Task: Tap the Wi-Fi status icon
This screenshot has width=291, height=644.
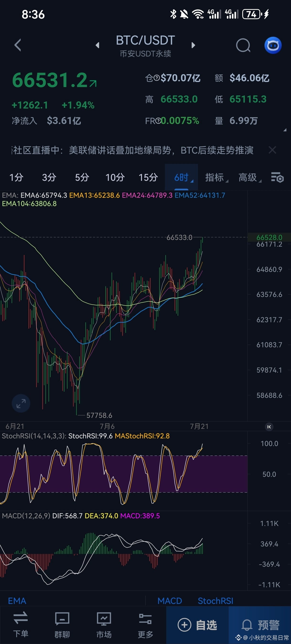Action: coord(198,14)
